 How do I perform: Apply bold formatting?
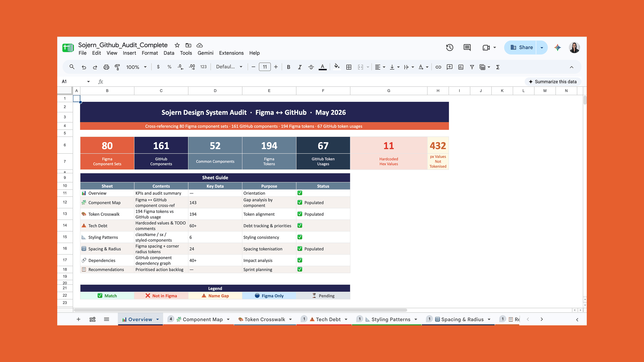[288, 67]
